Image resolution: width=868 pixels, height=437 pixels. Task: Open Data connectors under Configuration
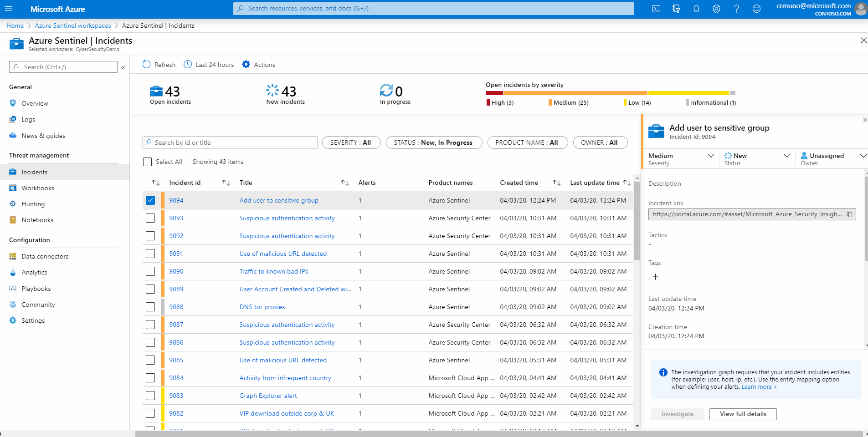[x=44, y=256]
